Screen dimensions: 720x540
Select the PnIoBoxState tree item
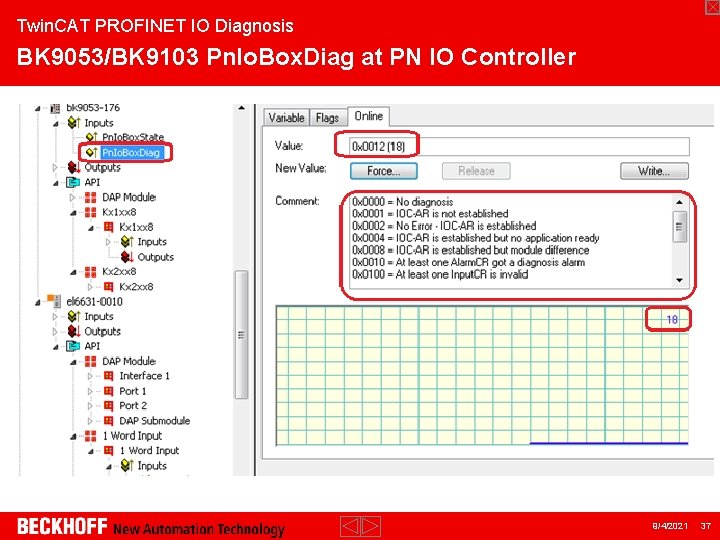pyautogui.click(x=133, y=137)
